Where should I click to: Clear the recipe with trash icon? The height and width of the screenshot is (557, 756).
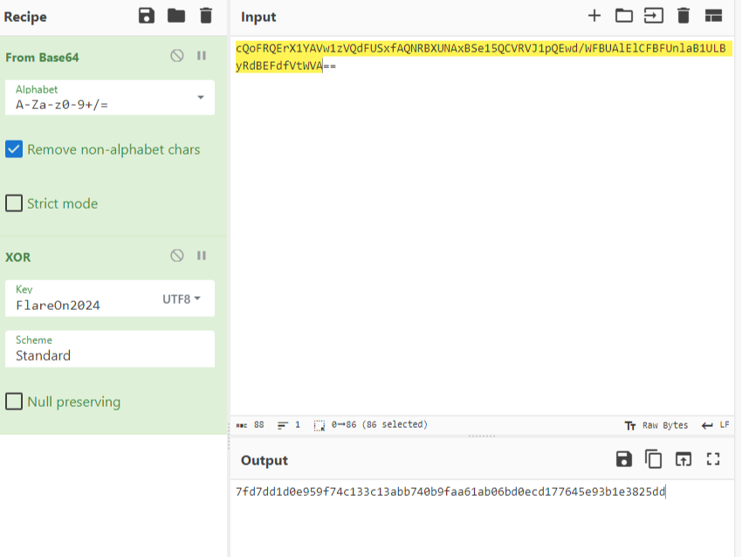pyautogui.click(x=205, y=16)
